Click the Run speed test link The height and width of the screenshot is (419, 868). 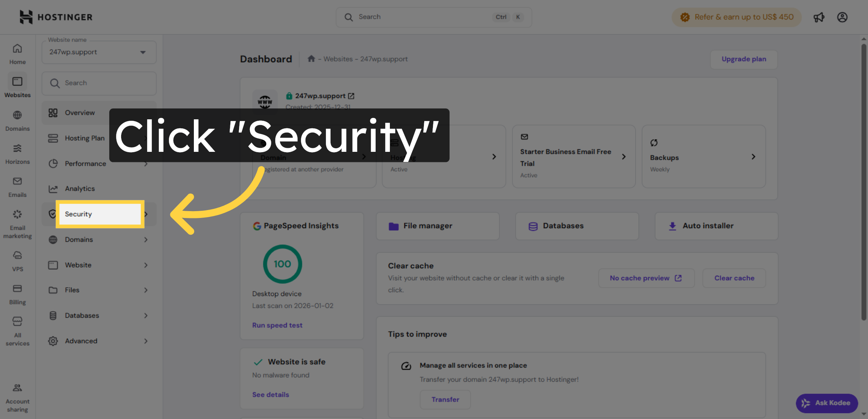click(277, 325)
